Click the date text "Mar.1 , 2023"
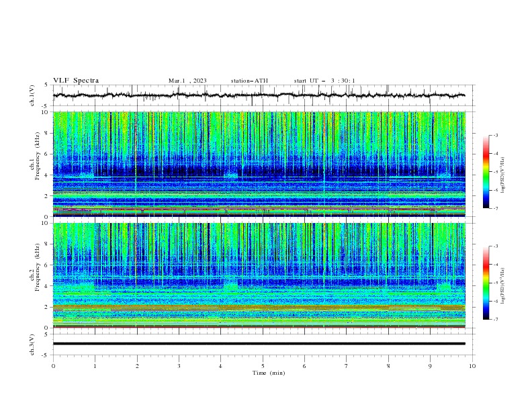The image size is (532, 411). (x=187, y=81)
